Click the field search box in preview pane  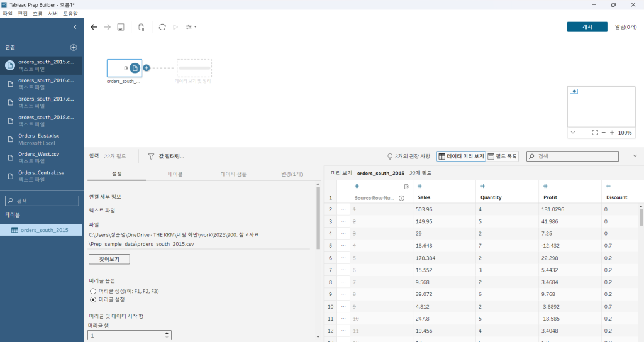point(572,157)
